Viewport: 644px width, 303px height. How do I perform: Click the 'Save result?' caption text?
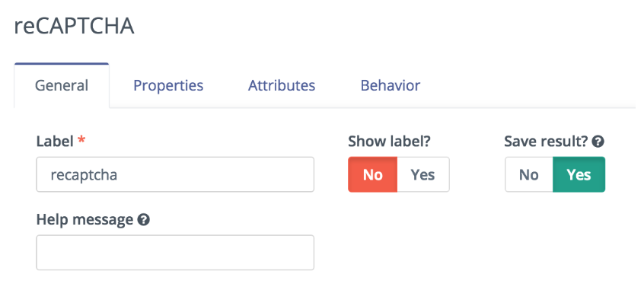(547, 142)
